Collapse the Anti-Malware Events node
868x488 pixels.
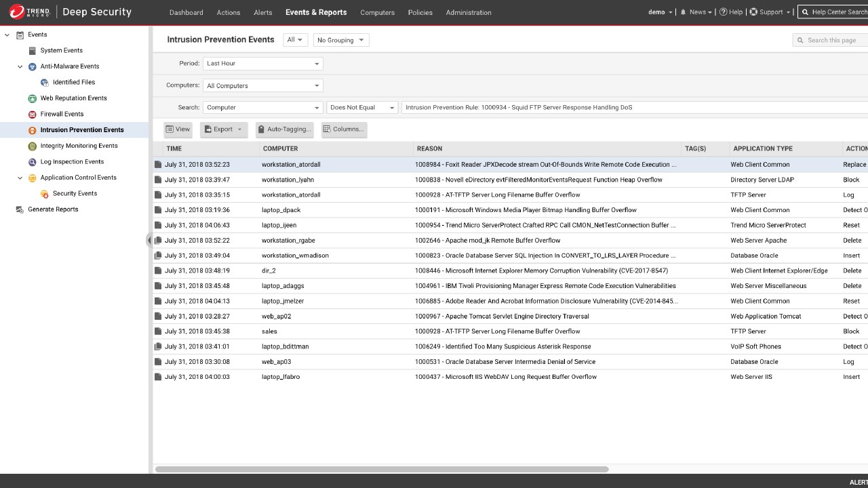point(20,66)
